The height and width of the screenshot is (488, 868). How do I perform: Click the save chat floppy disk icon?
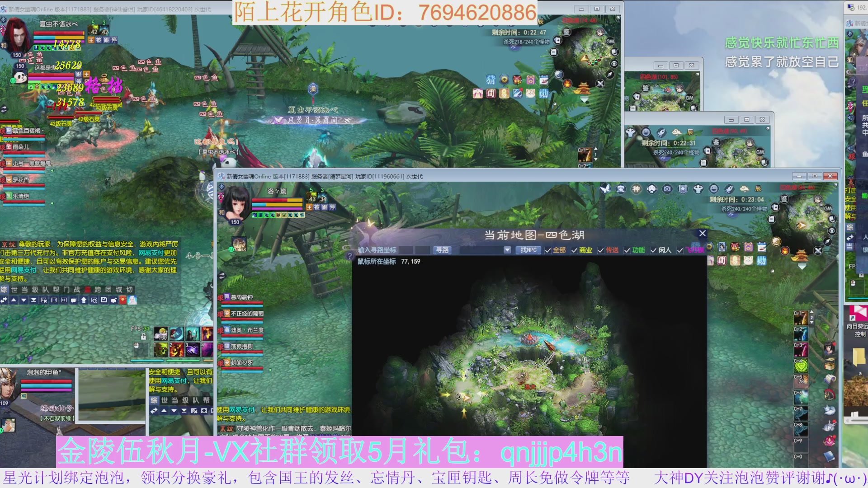click(x=104, y=300)
